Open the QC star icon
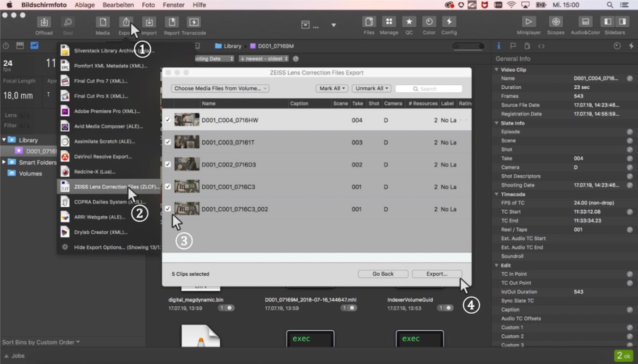The width and height of the screenshot is (638, 364). coord(409,22)
